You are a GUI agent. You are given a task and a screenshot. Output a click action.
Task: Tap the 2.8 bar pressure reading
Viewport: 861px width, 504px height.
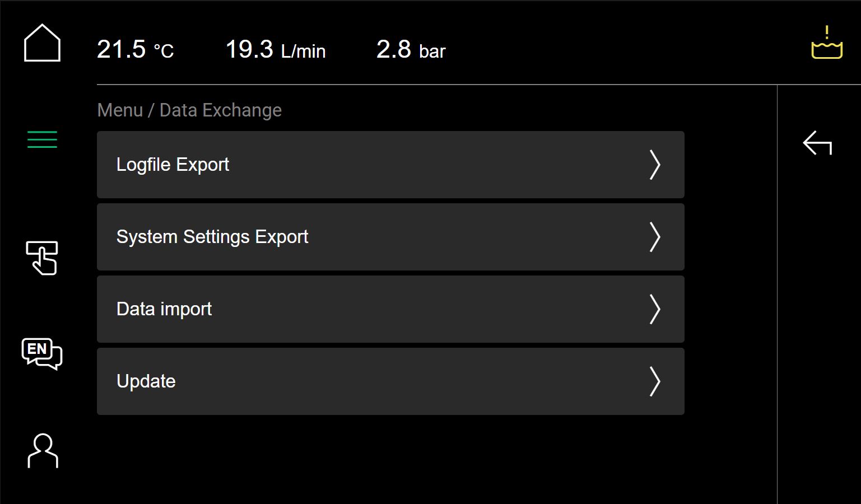[x=411, y=49]
